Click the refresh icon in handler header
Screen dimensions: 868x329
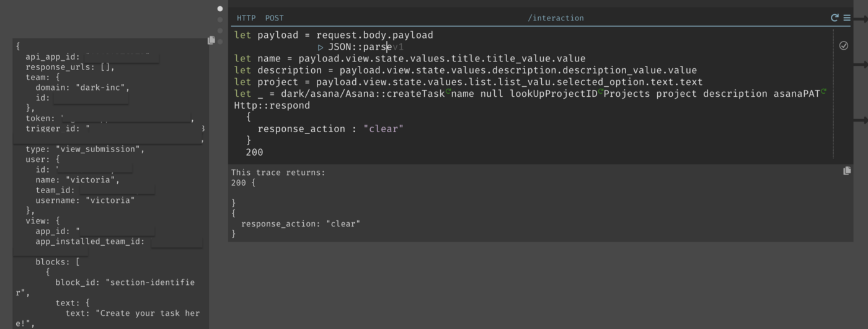(835, 18)
